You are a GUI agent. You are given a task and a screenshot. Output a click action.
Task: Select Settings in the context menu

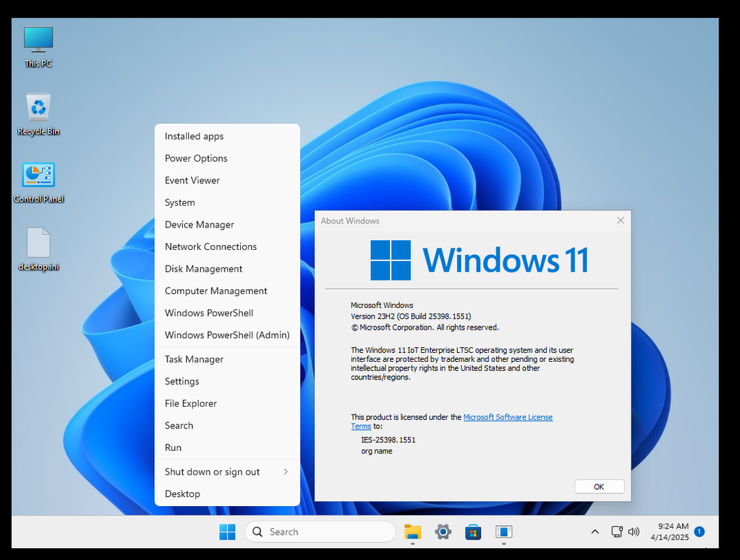[228, 381]
